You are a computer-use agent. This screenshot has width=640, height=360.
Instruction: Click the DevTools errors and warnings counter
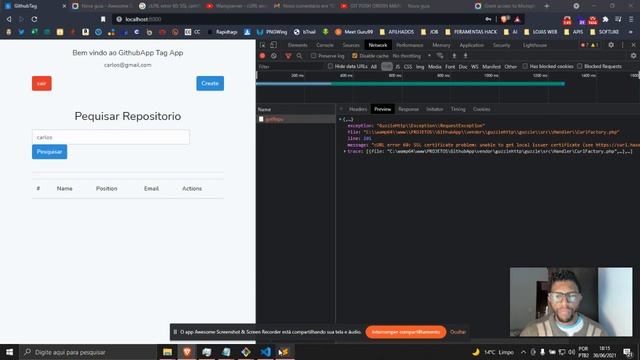[x=589, y=45]
